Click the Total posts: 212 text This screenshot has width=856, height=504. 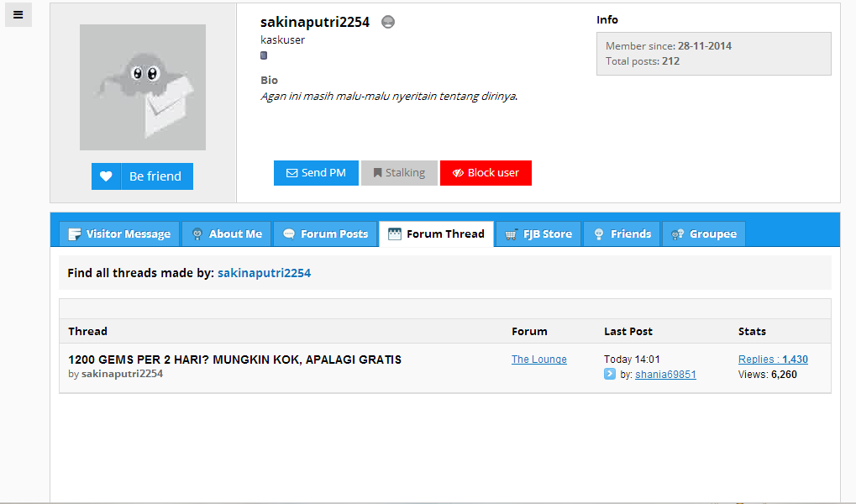[x=643, y=61]
